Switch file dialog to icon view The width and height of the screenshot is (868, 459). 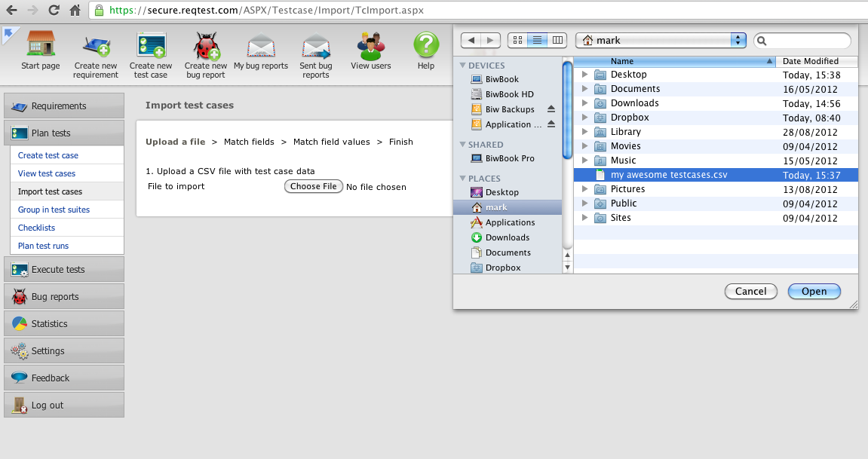[518, 40]
